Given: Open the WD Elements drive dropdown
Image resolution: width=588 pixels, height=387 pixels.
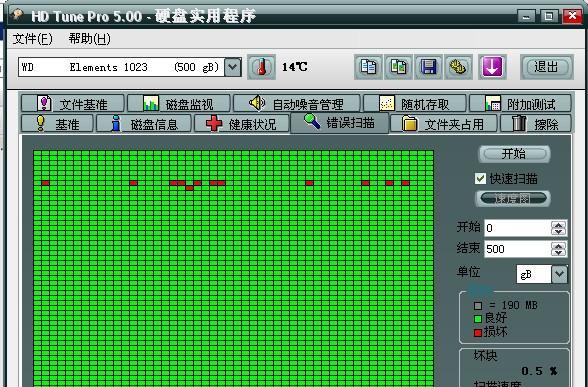Looking at the screenshot, I should (232, 67).
